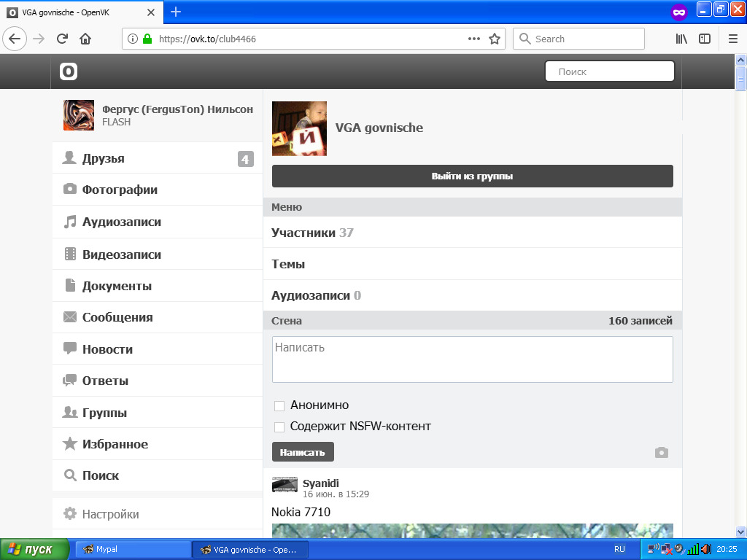The width and height of the screenshot is (747, 560).
Task: Open Сообщения in the sidebar
Action: click(x=158, y=317)
